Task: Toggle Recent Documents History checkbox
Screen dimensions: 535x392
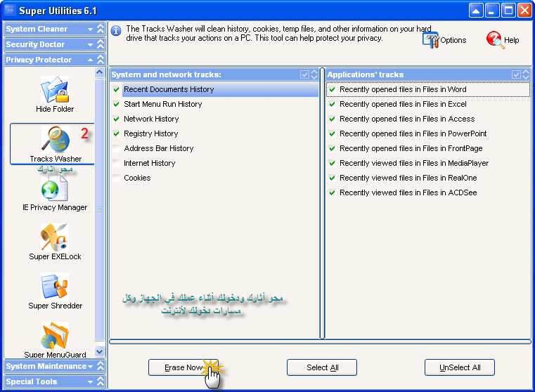Action: (x=116, y=89)
